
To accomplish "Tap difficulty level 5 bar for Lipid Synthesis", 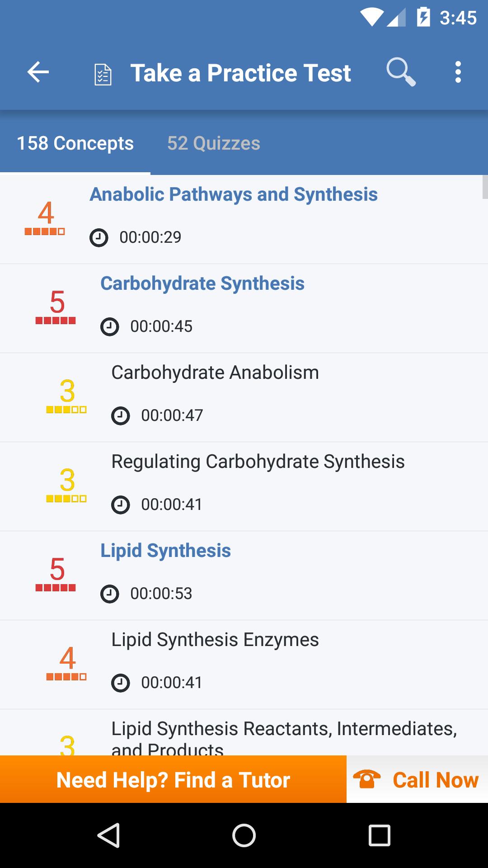I will pos(56,588).
